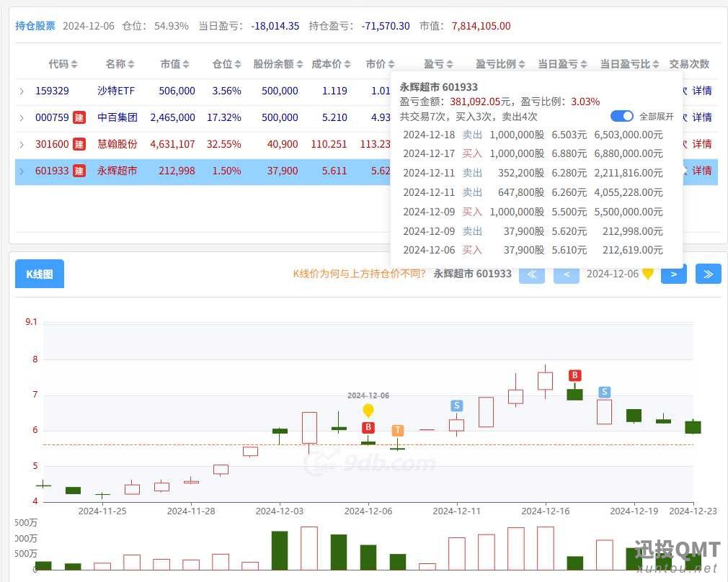
Task: Click the 卖出 647,800股 trade row
Action: click(x=533, y=192)
